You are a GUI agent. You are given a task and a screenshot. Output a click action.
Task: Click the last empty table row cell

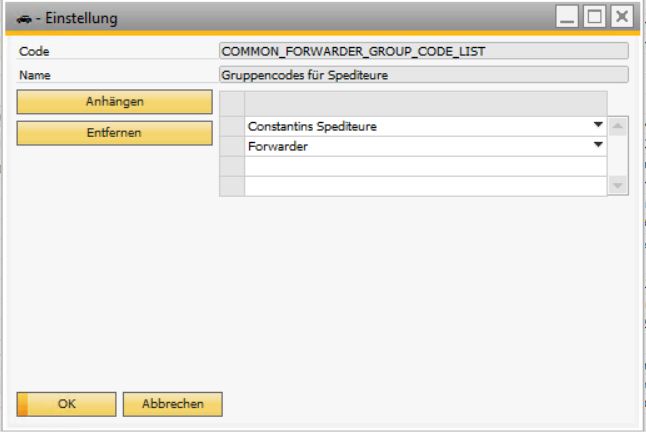point(426,187)
